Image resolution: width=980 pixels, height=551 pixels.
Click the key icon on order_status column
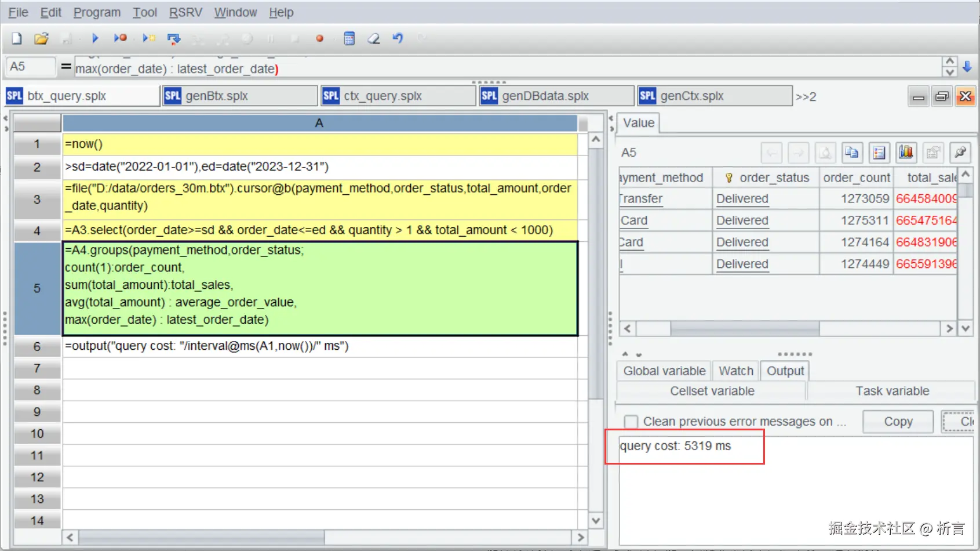728,178
